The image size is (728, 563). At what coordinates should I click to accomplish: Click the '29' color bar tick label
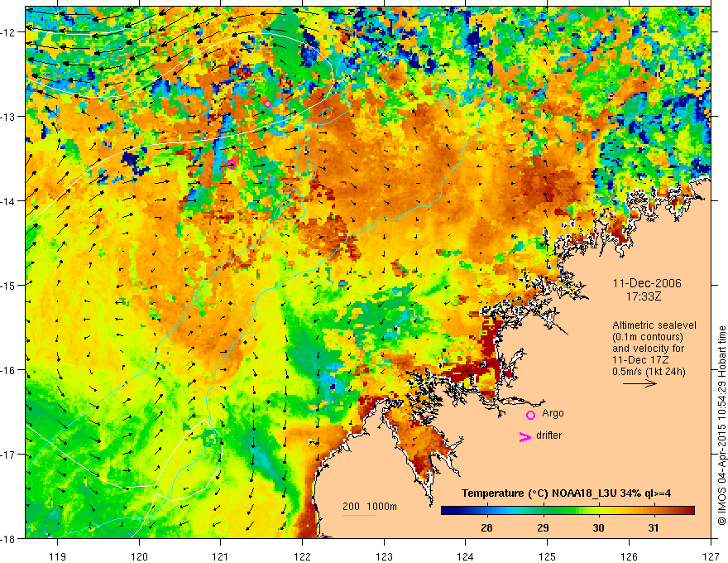pyautogui.click(x=543, y=527)
